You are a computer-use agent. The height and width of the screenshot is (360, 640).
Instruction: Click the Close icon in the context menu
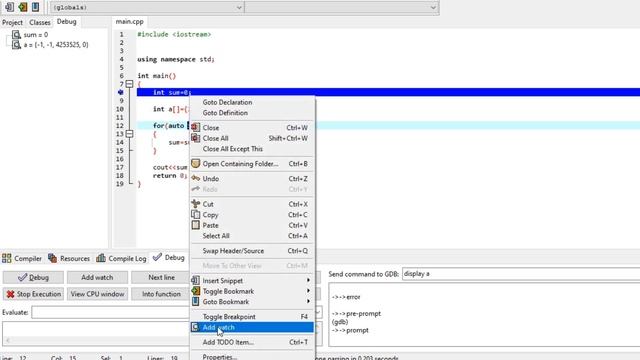(x=196, y=127)
